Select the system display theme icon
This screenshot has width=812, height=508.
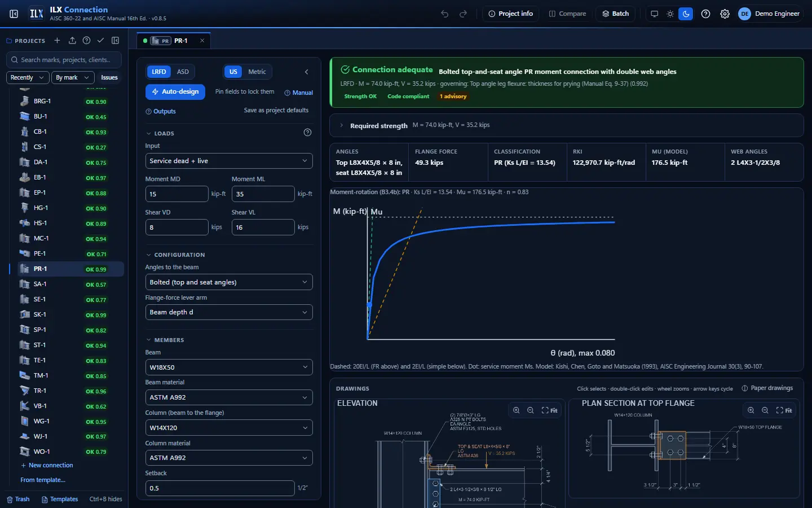(x=655, y=14)
